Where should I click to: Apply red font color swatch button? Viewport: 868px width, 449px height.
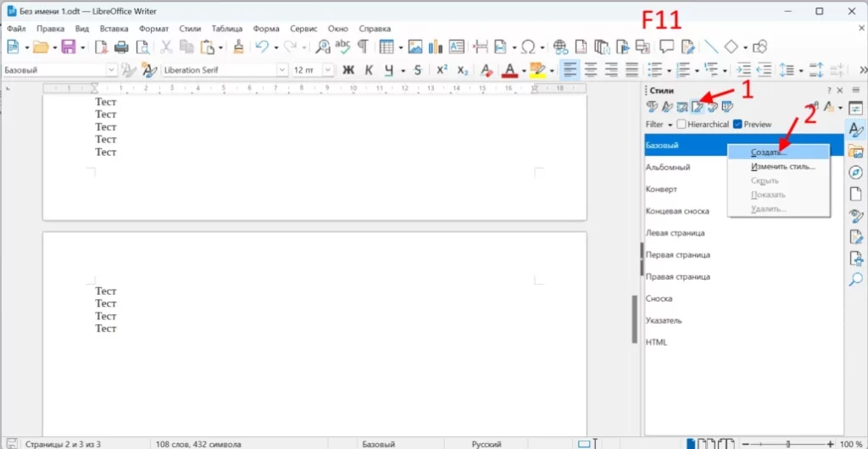tap(509, 70)
